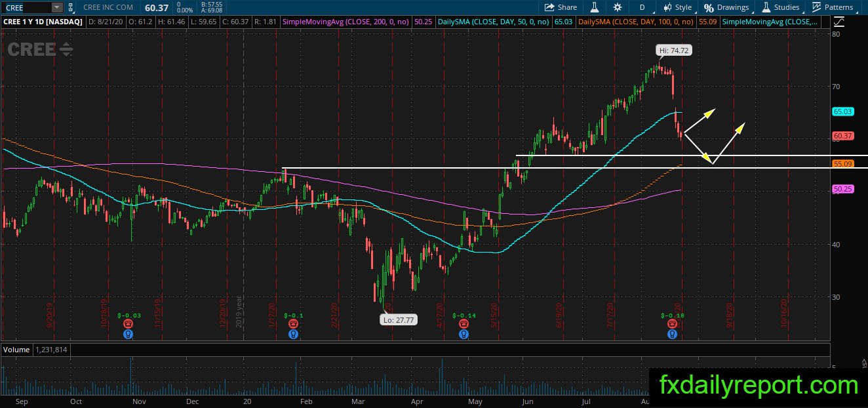The image size is (868, 408).
Task: Click the CREE INC COM company name
Action: pos(109,7)
